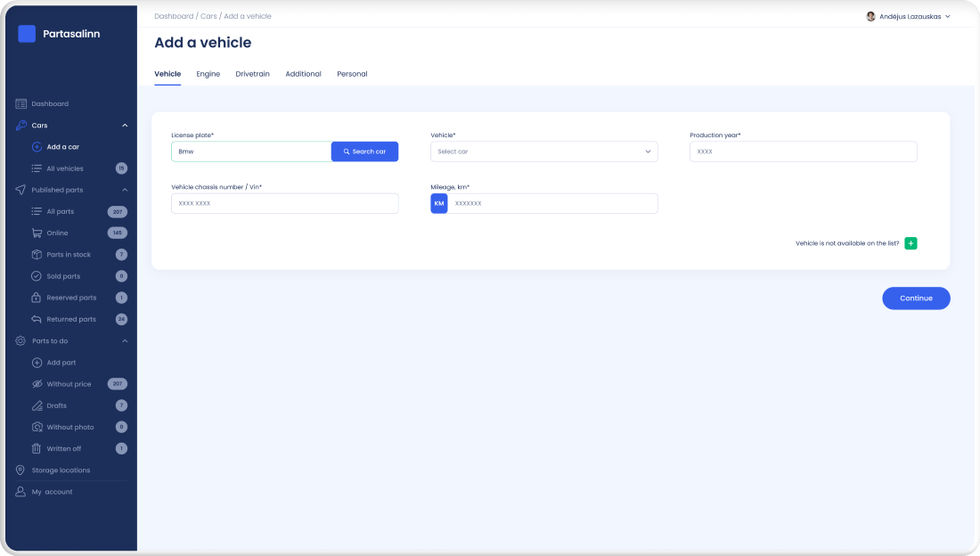Image resolution: width=980 pixels, height=556 pixels.
Task: Click the Online shopping cart icon
Action: click(x=37, y=233)
